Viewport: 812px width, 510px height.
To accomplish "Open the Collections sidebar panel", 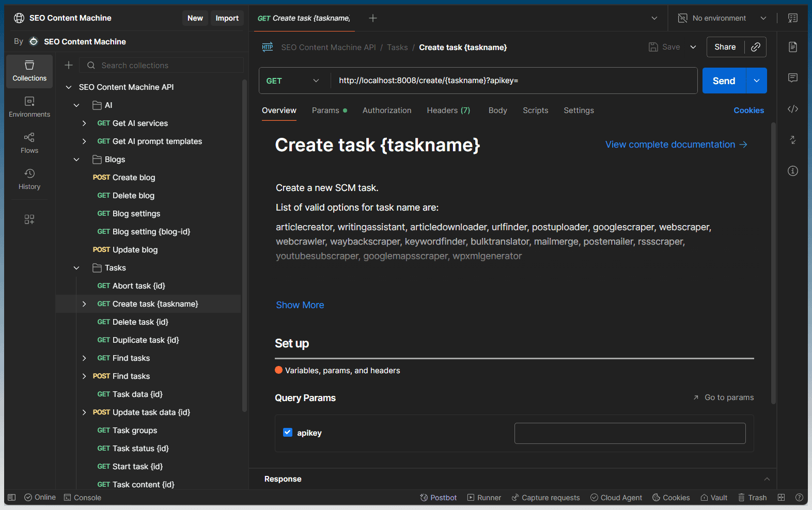I will pos(29,71).
